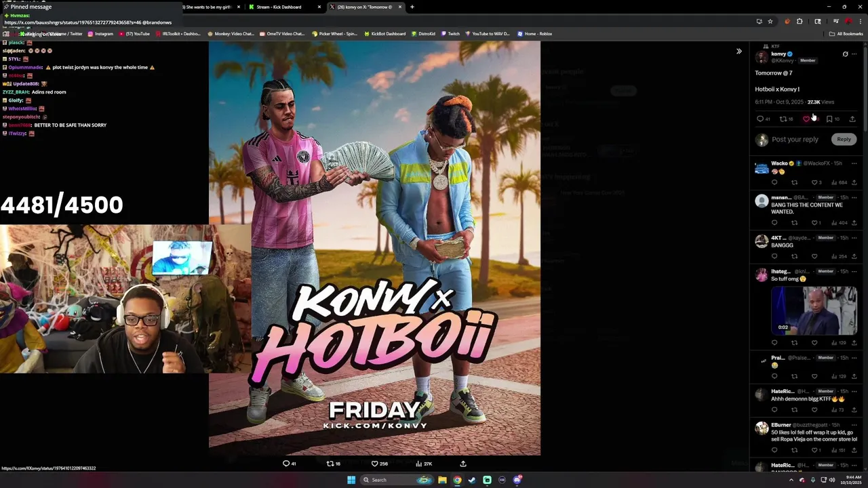Open the more menu on Wacko's reply

click(x=854, y=163)
